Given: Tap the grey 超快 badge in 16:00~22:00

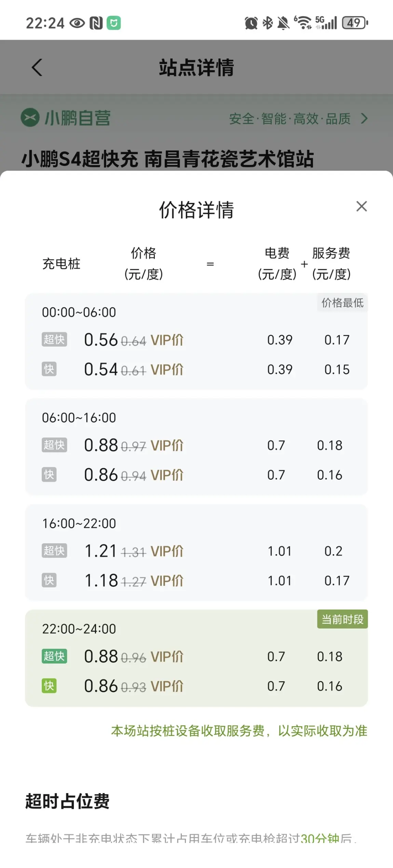Looking at the screenshot, I should [x=54, y=550].
